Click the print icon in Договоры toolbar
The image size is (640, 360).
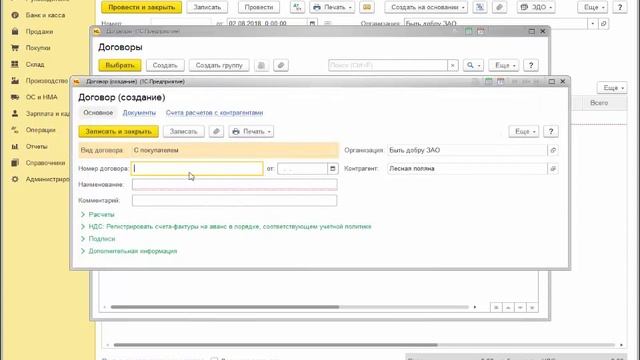(x=261, y=65)
